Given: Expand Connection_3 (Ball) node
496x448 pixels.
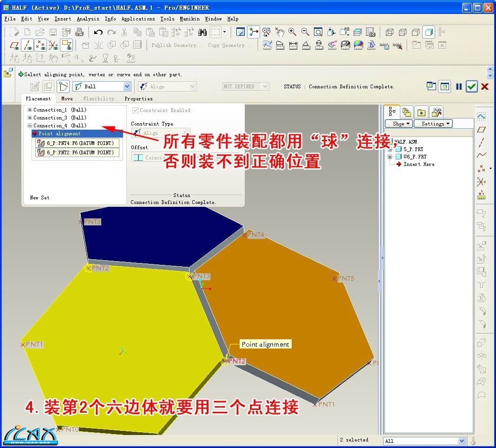Looking at the screenshot, I should tap(30, 118).
